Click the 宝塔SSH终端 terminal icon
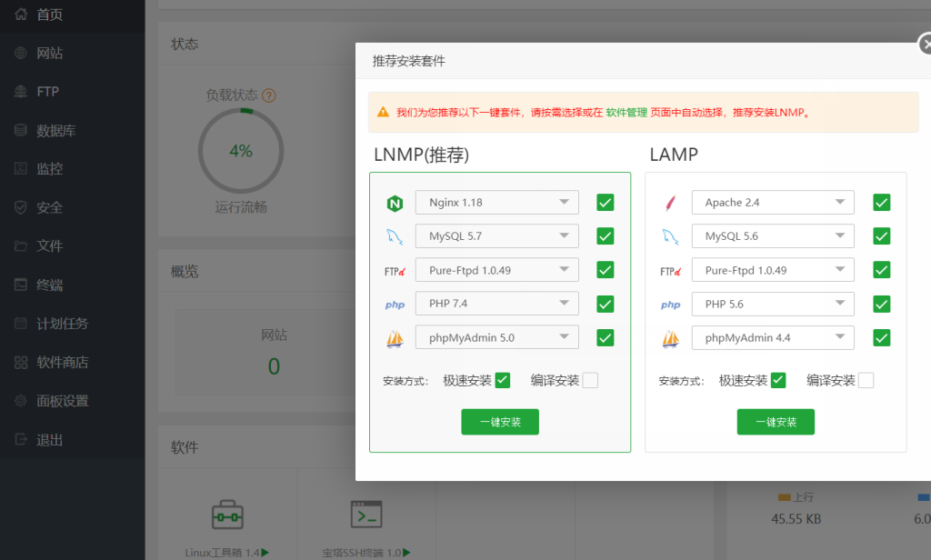This screenshot has width=931, height=560. 366,515
